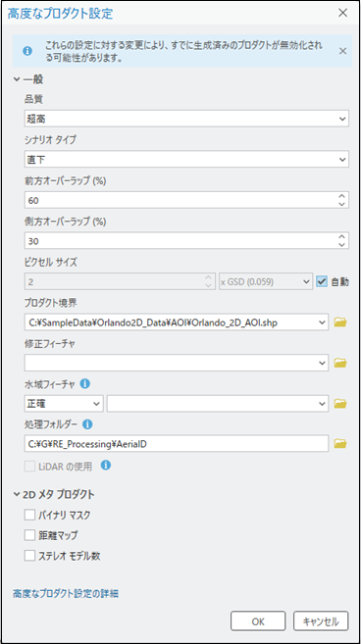Browse for product boundary file folder icon
The width and height of the screenshot is (361, 644).
click(x=340, y=322)
